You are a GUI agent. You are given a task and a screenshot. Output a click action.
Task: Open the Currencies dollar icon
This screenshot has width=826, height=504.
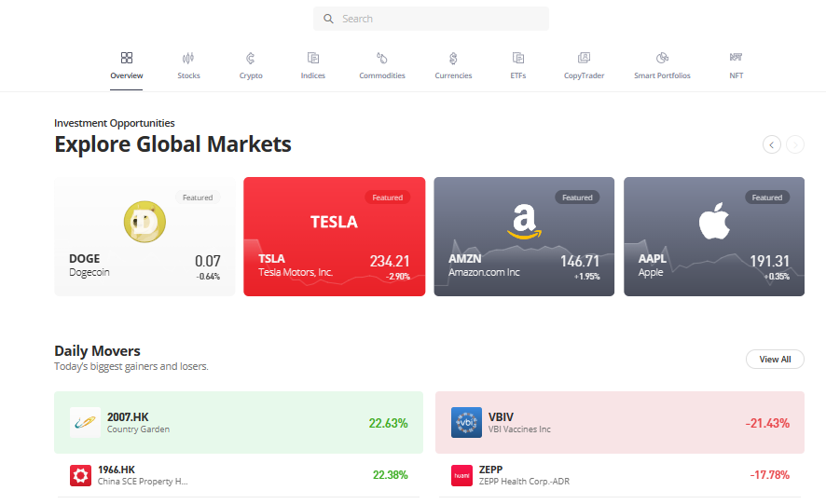(x=453, y=58)
